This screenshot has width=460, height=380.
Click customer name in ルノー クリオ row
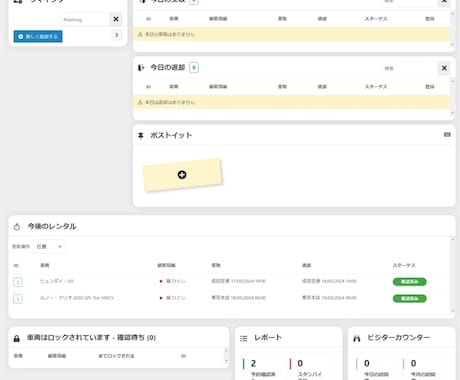[176, 298]
